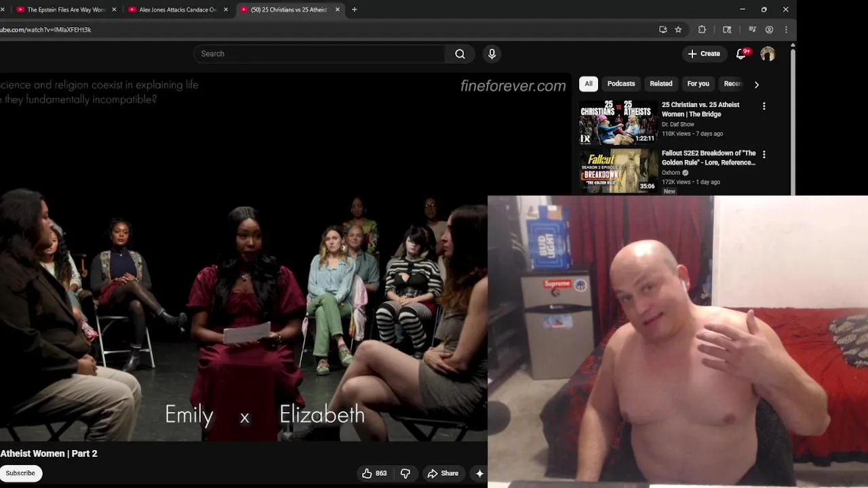This screenshot has width=868, height=488.
Task: Close the 25 Christians vs 25 Atheist tab
Action: [x=337, y=9]
